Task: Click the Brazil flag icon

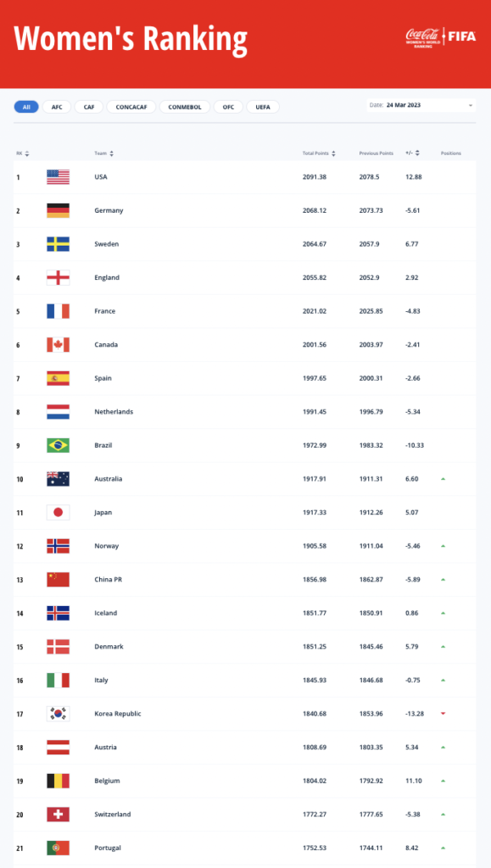Action: click(x=59, y=446)
